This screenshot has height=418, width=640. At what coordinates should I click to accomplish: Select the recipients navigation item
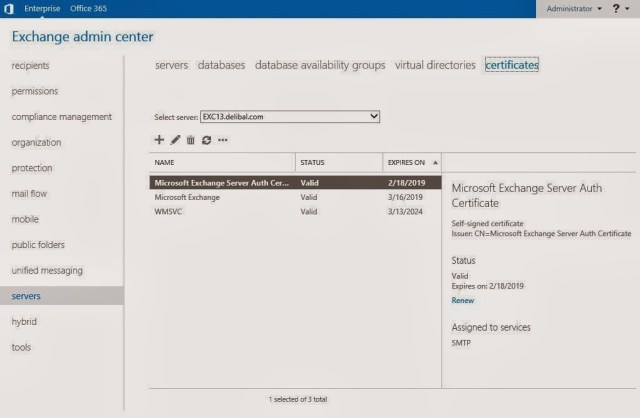pos(30,66)
